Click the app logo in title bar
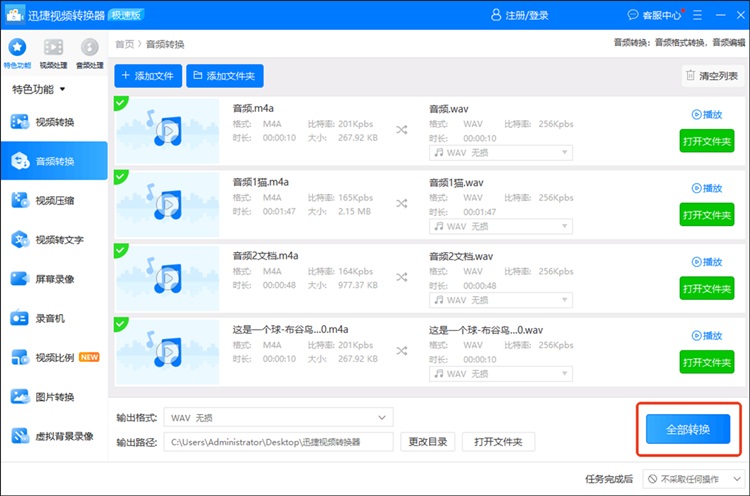The image size is (750, 496). tap(15, 15)
